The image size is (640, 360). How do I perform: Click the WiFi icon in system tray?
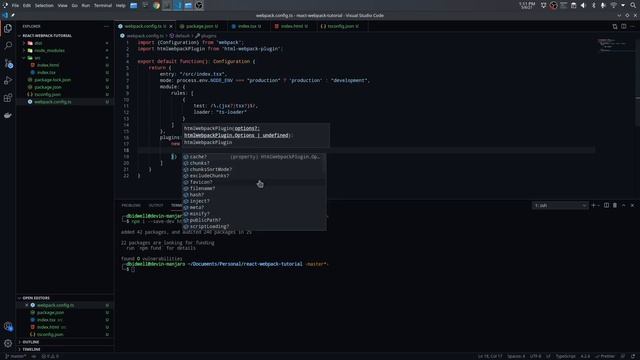(x=613, y=5)
